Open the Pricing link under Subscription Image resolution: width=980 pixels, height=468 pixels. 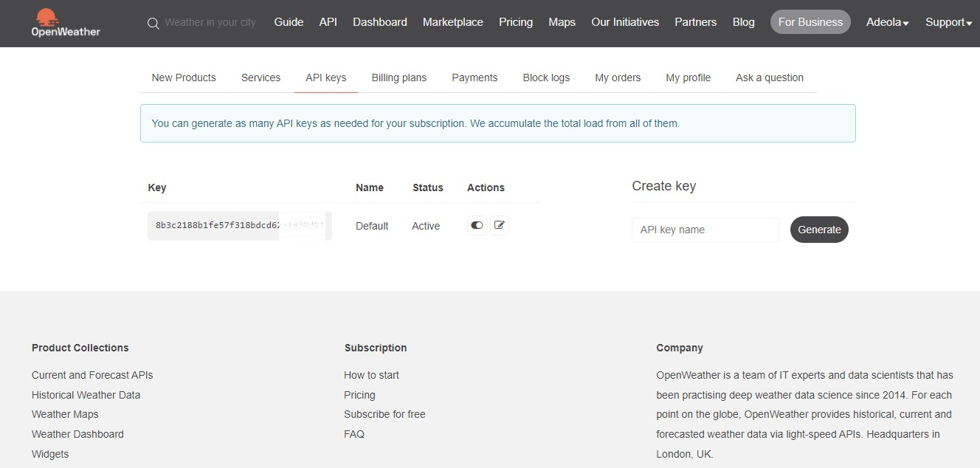[359, 395]
